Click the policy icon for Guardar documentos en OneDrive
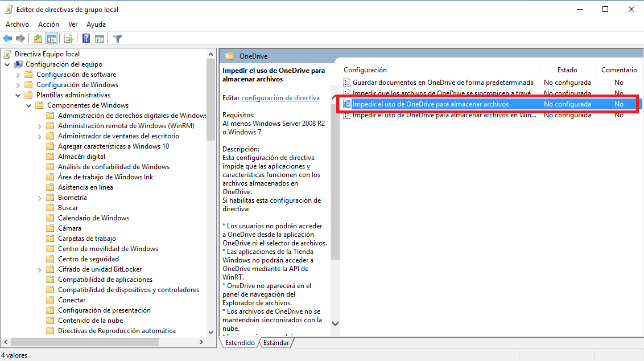Image resolution: width=644 pixels, height=361 pixels. coord(347,83)
